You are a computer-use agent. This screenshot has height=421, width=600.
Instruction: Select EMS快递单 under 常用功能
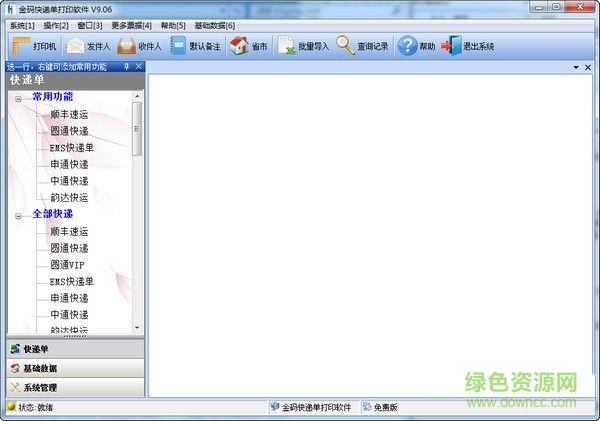click(x=72, y=148)
